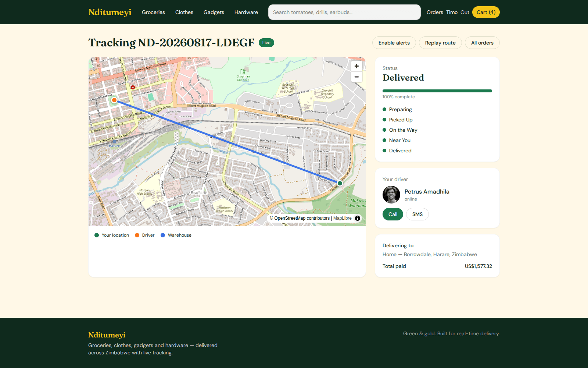The width and height of the screenshot is (588, 368).
Task: Zoom in on the tracking map
Action: 356,66
